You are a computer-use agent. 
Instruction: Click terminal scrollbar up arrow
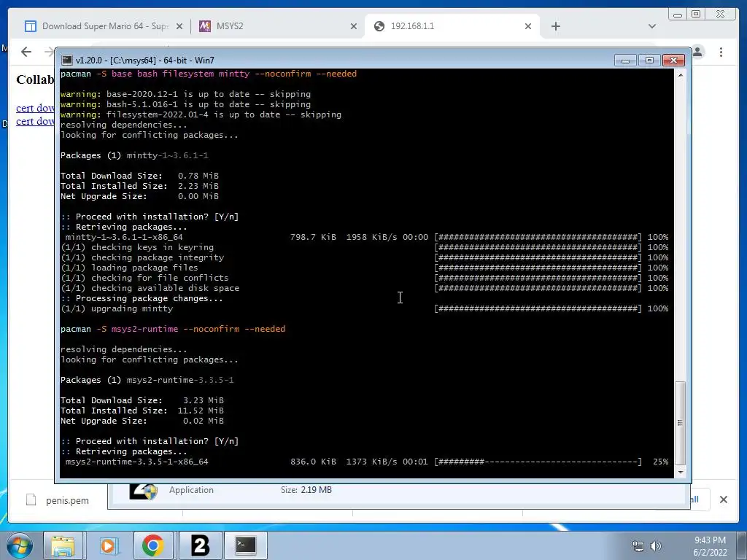point(681,75)
